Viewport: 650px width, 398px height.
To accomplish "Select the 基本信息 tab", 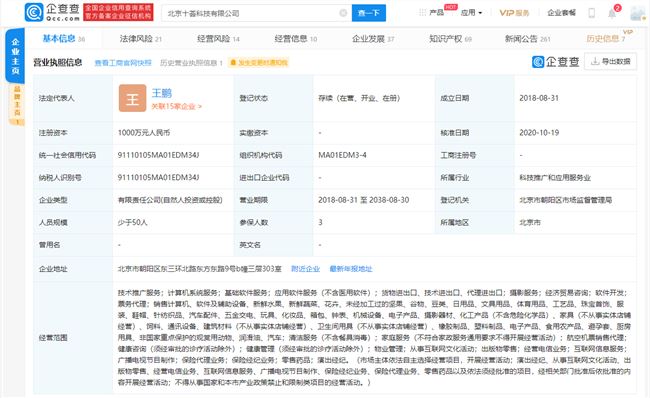I will coord(63,39).
